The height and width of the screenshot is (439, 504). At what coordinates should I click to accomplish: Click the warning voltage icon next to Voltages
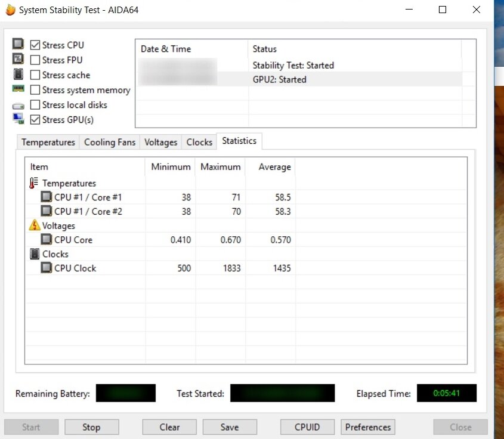35,225
